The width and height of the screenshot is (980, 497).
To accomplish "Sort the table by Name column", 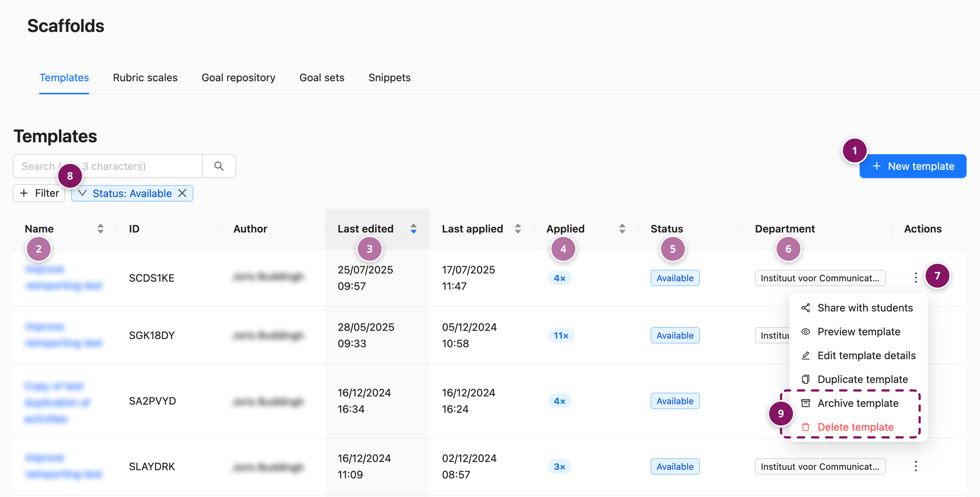I will (x=101, y=228).
